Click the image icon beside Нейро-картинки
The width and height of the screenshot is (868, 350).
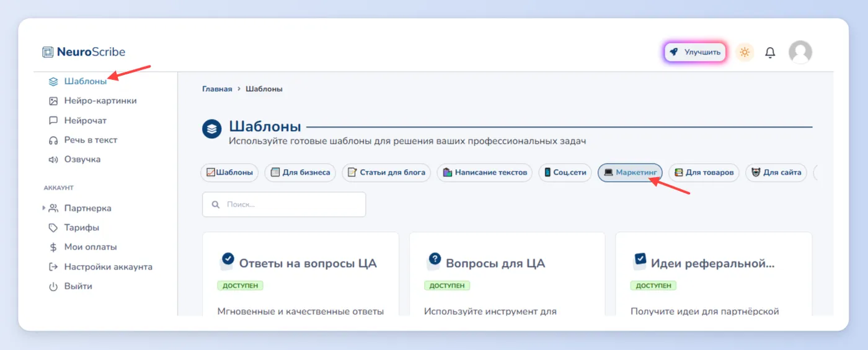(x=53, y=101)
